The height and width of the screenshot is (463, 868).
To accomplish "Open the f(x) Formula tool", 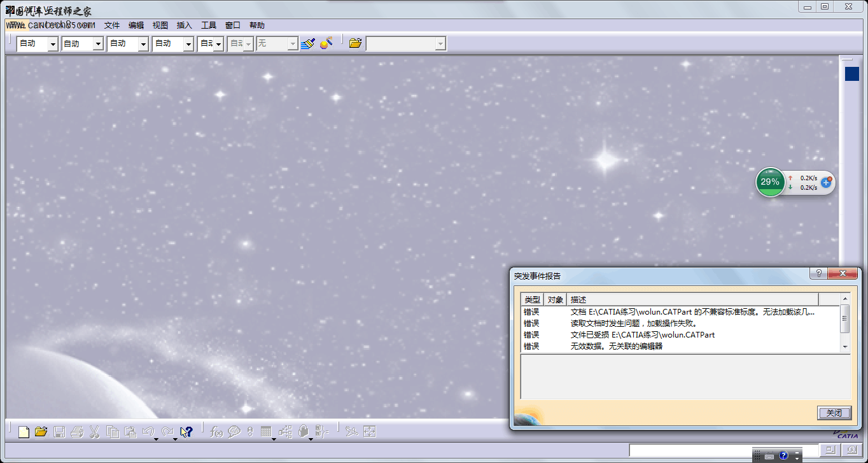I will click(216, 432).
